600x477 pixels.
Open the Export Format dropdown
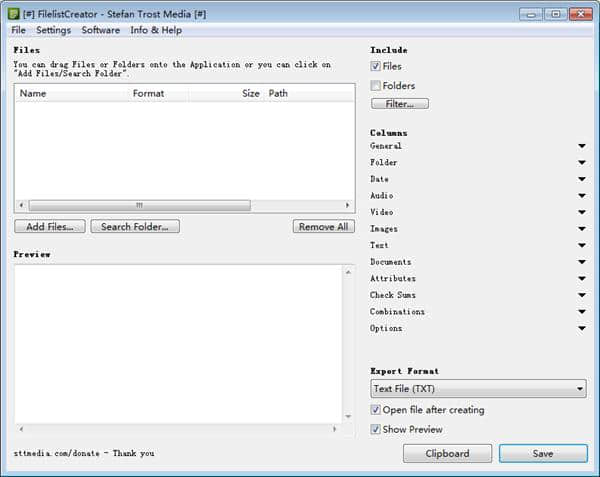tap(478, 389)
